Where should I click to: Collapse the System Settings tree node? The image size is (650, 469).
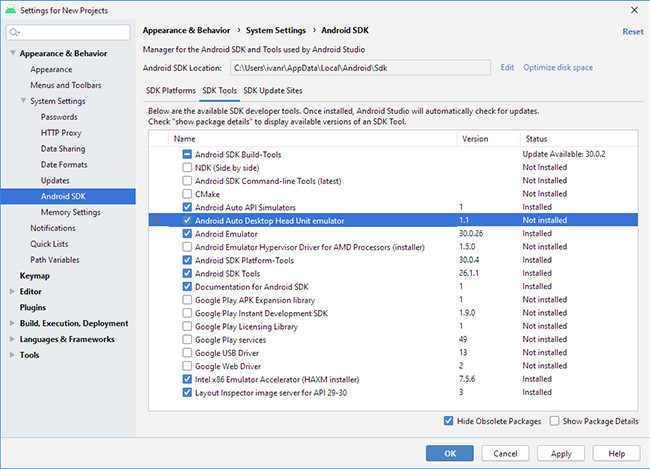click(x=24, y=101)
